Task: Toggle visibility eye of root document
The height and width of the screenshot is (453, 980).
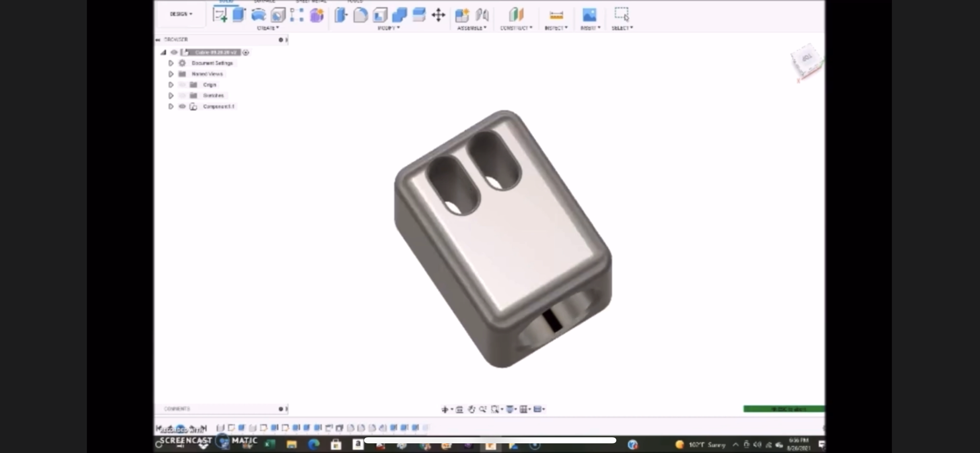Action: pyautogui.click(x=174, y=52)
